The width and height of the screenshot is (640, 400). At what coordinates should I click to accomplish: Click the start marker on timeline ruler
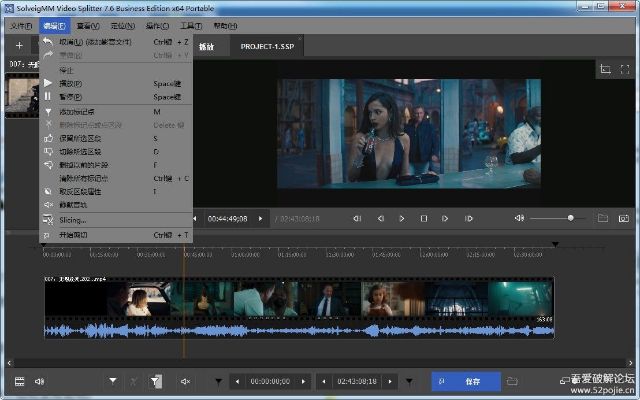click(x=43, y=245)
